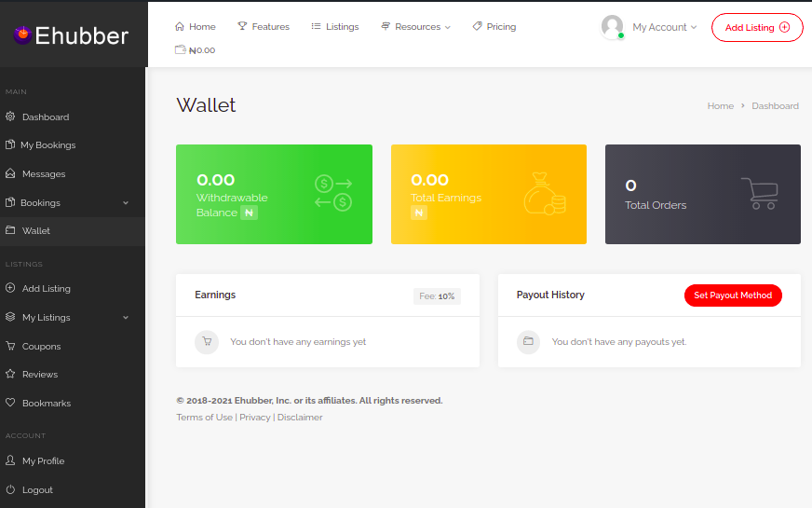Click the Home breadcrumb link
The height and width of the screenshot is (508, 812).
pos(720,106)
